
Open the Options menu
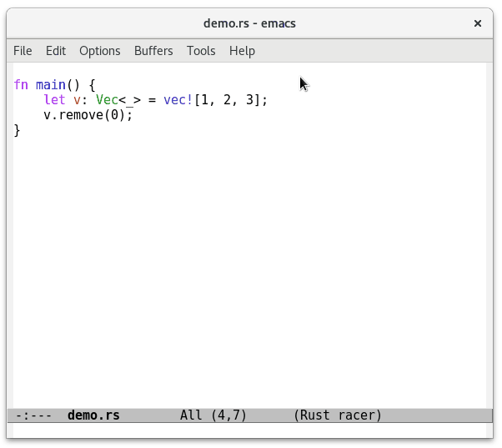(x=100, y=51)
